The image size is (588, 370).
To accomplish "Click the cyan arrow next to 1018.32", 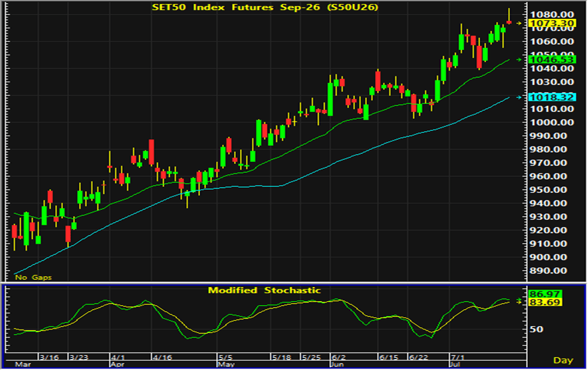I will click(x=519, y=97).
